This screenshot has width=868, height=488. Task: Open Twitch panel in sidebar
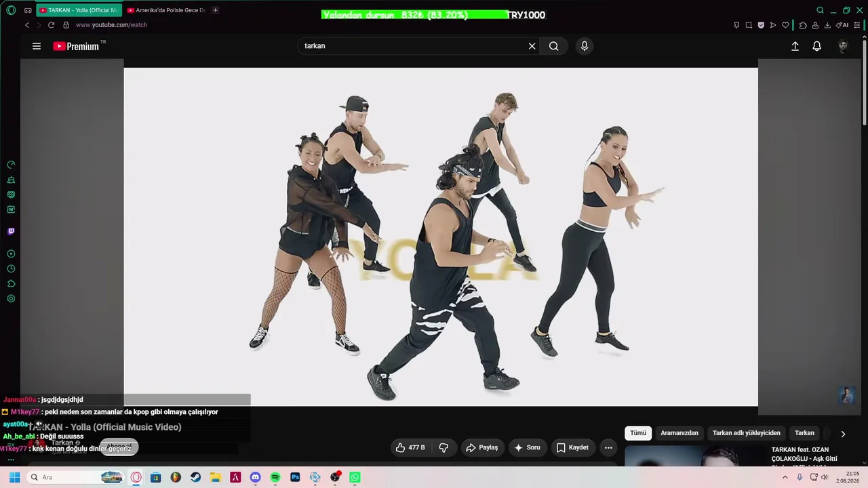(x=11, y=231)
